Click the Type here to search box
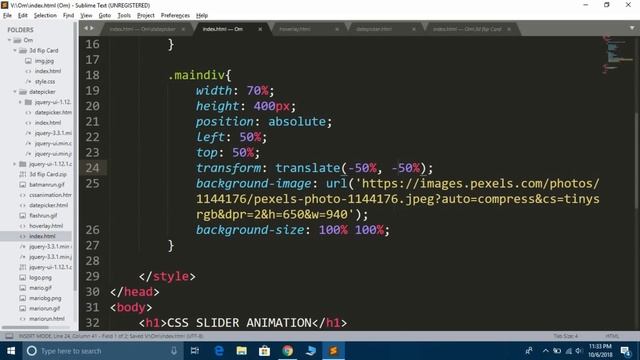This screenshot has height=360, width=640. [x=102, y=351]
